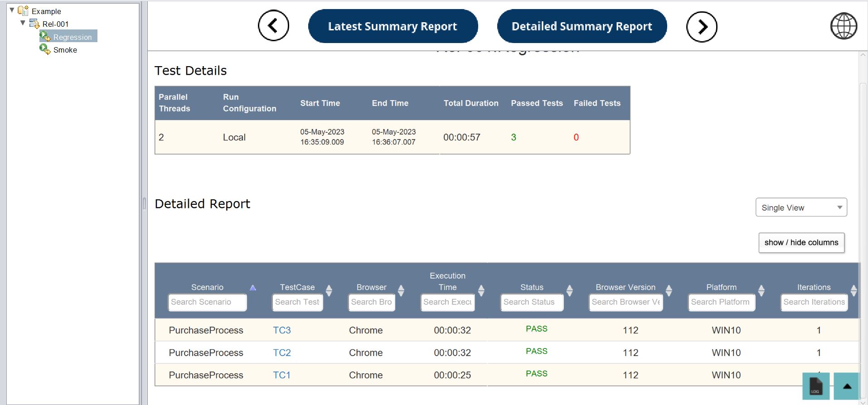Sort by Iterations column arrows
868x405 pixels.
pos(854,290)
